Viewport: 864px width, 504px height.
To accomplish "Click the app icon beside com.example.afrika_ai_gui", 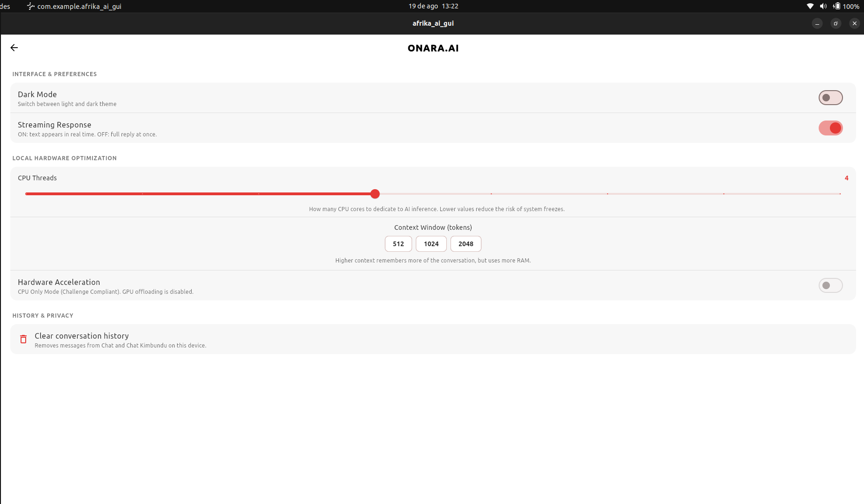I will (31, 6).
